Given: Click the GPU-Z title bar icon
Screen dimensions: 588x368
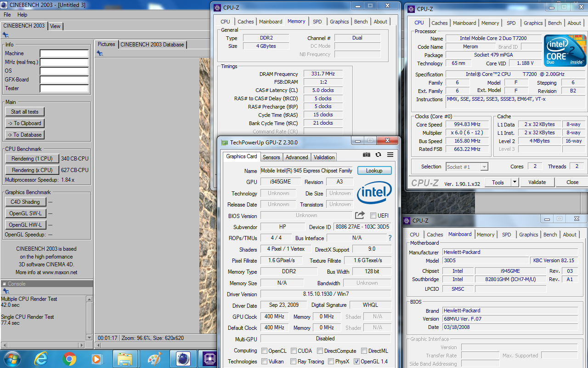Looking at the screenshot, I should point(224,143).
